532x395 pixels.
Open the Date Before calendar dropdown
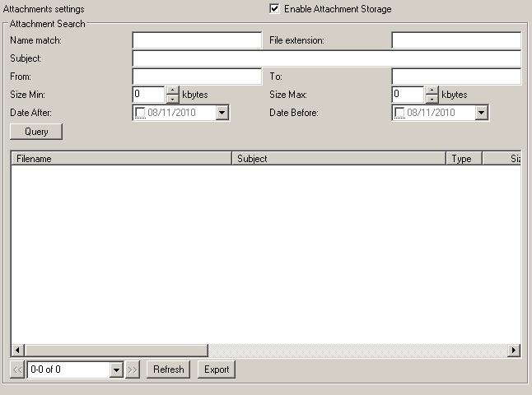[x=482, y=113]
